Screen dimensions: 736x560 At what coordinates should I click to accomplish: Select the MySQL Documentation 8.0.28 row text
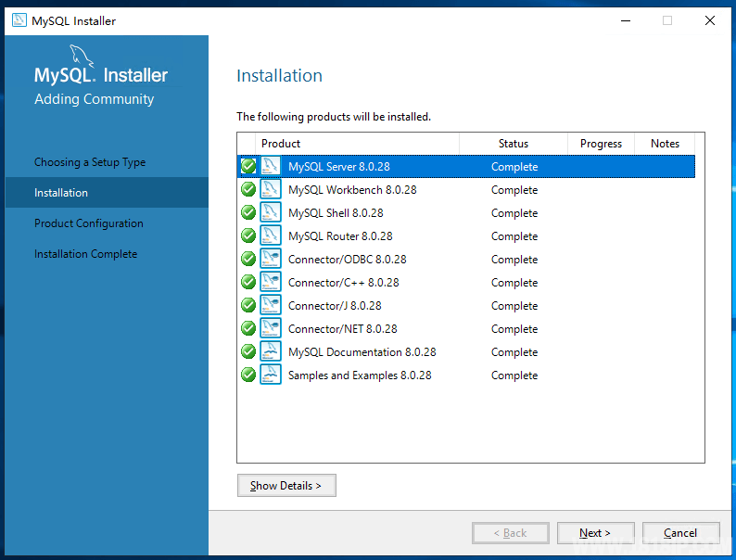(x=362, y=352)
